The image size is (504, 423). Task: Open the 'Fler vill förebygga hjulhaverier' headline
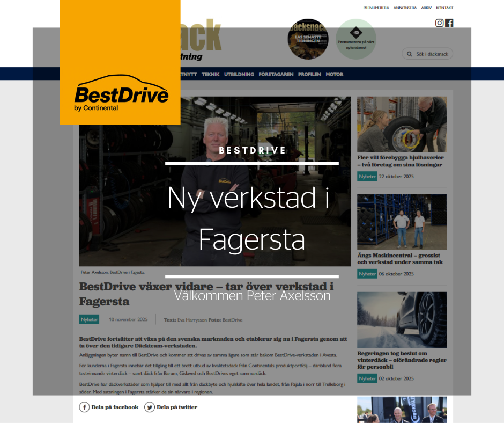click(x=401, y=161)
